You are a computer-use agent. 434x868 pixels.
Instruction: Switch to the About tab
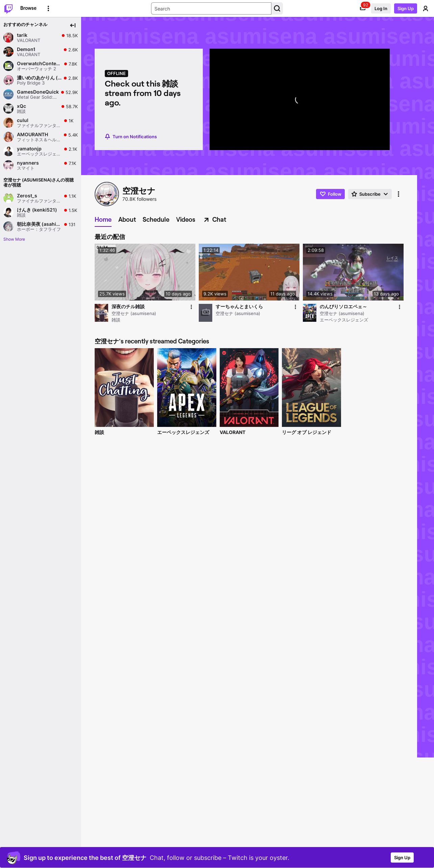pyautogui.click(x=127, y=220)
